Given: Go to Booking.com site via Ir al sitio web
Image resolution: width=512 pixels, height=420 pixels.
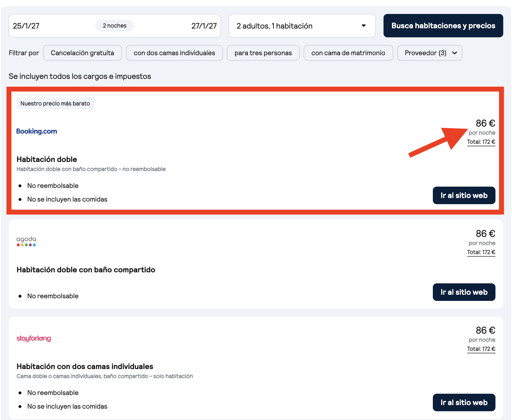Looking at the screenshot, I should tap(464, 195).
